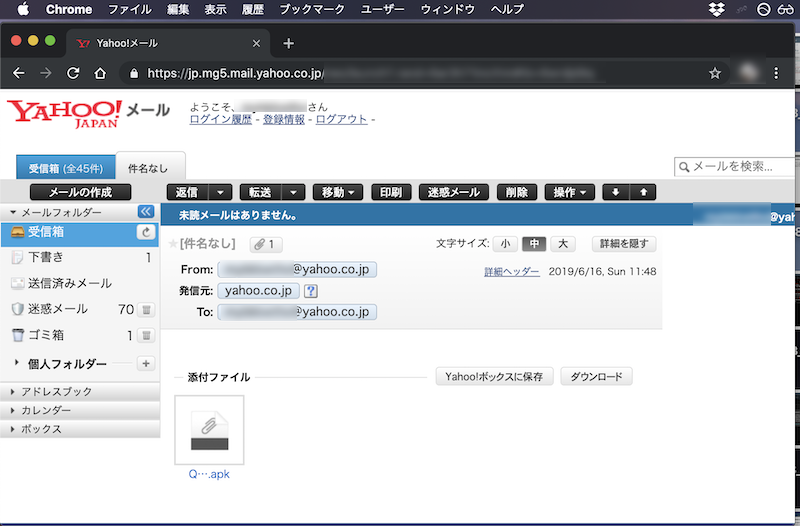
Task: Click the add personal folder plus icon
Action: 145,364
